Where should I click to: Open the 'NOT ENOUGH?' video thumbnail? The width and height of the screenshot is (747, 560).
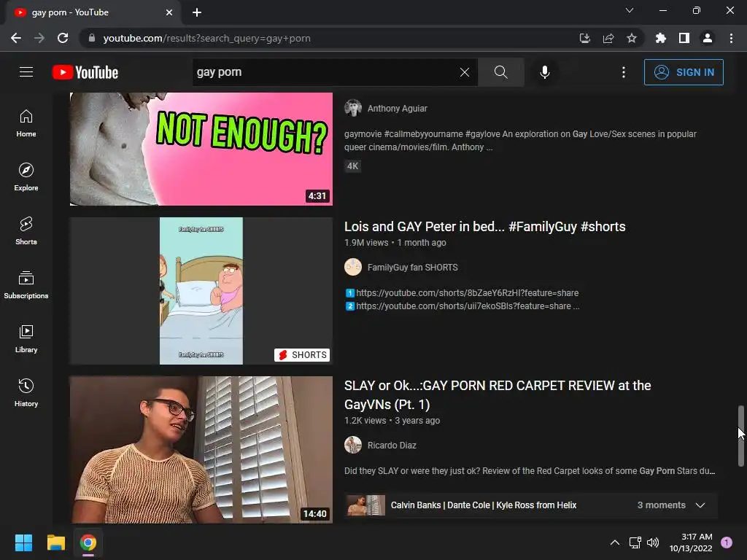(201, 149)
